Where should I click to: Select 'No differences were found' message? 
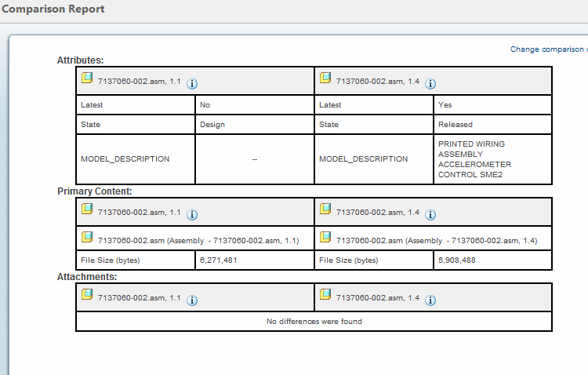314,322
